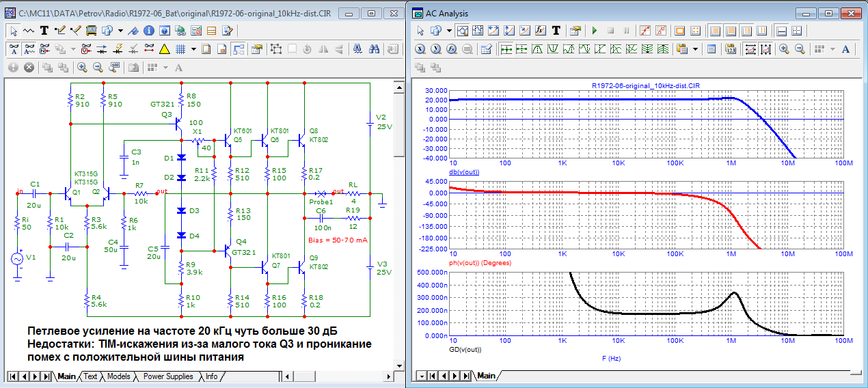Image resolution: width=868 pixels, height=388 pixels.
Task: Open the Power Supplies tab
Action: point(168,376)
